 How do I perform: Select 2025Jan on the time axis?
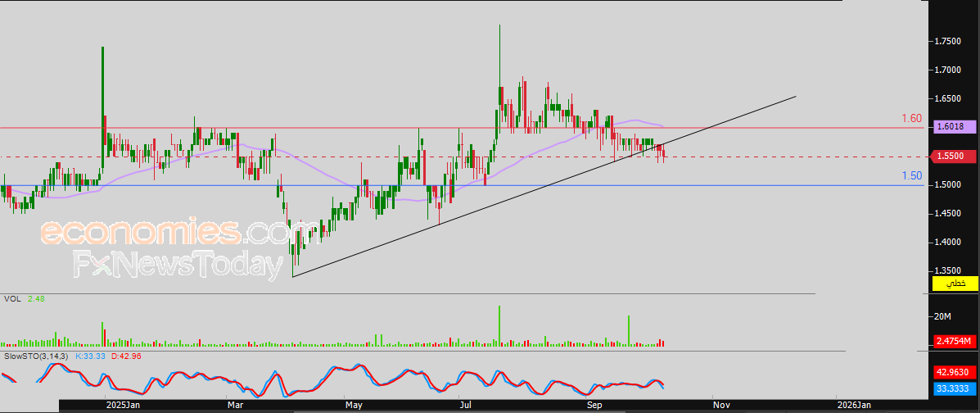(x=123, y=405)
